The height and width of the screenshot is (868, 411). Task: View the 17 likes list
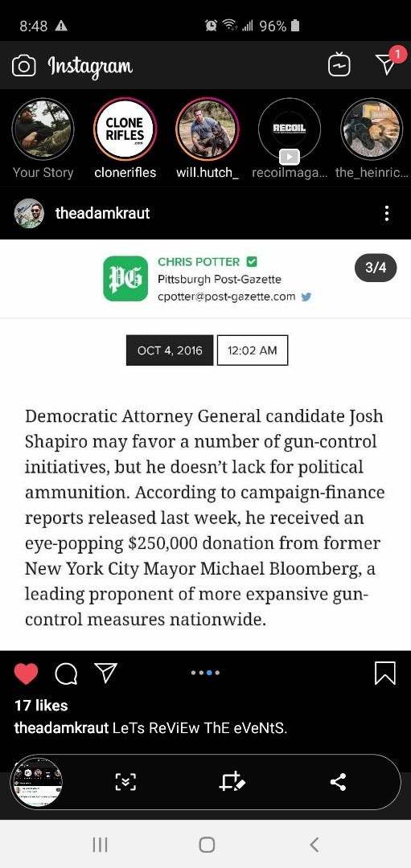(41, 706)
